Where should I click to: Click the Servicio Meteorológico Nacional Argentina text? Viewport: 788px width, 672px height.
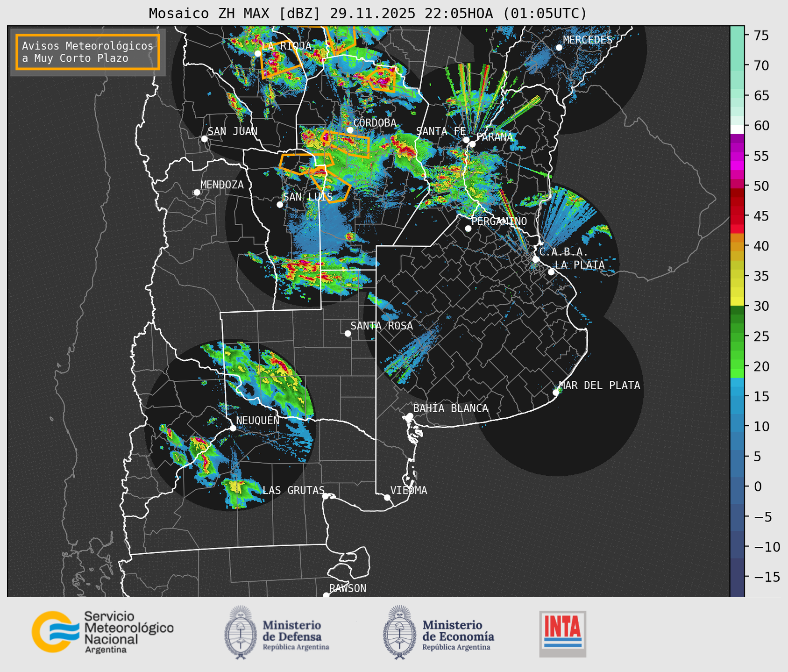pos(129,632)
